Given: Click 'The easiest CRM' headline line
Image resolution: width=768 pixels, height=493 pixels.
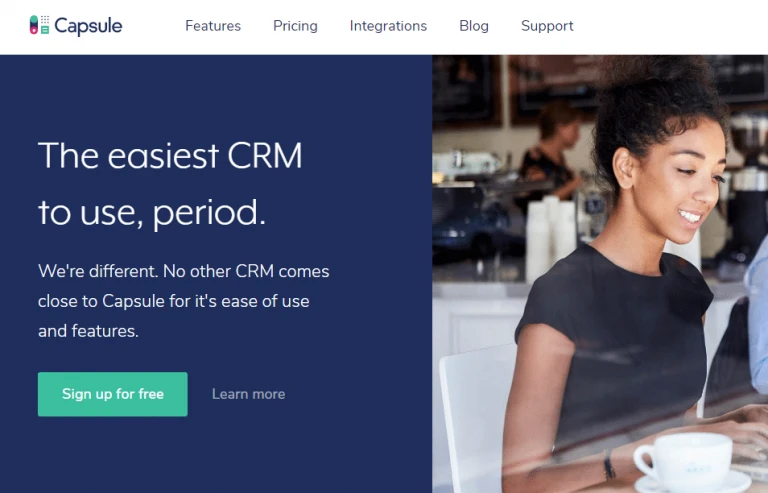Looking at the screenshot, I should coord(170,156).
